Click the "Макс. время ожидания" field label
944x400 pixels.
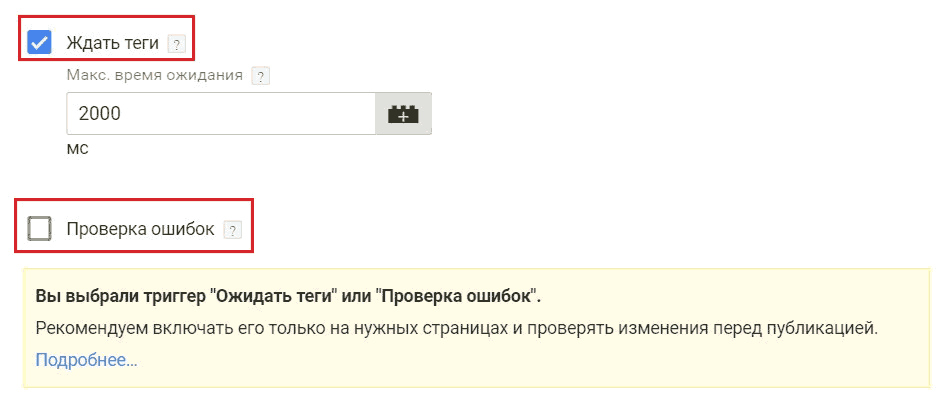tap(155, 76)
